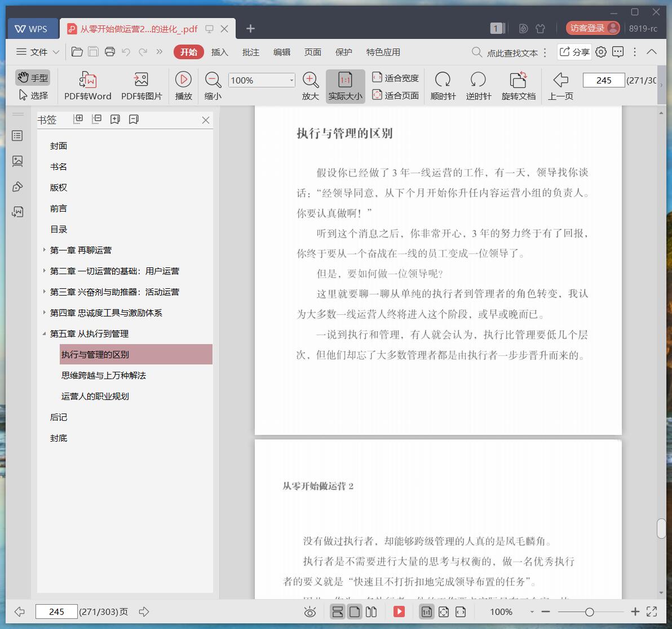Jump to 运营人的职业规划 bookmark

95,397
